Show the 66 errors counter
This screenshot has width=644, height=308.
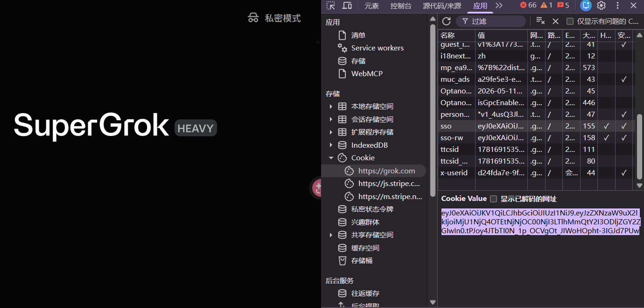click(528, 5)
